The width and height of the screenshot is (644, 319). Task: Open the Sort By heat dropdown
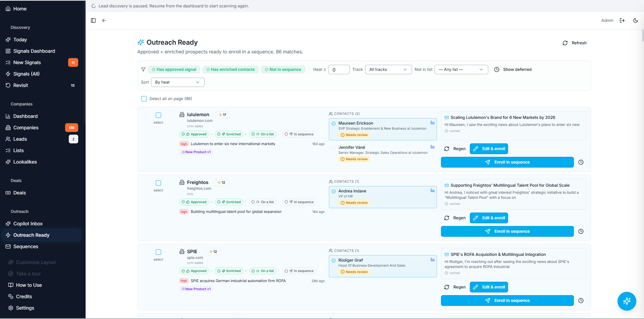pyautogui.click(x=178, y=82)
